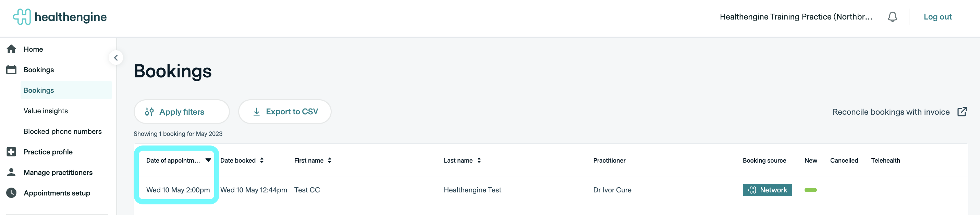The width and height of the screenshot is (980, 215).
Task: Click Export to CSV button
Action: 284,112
